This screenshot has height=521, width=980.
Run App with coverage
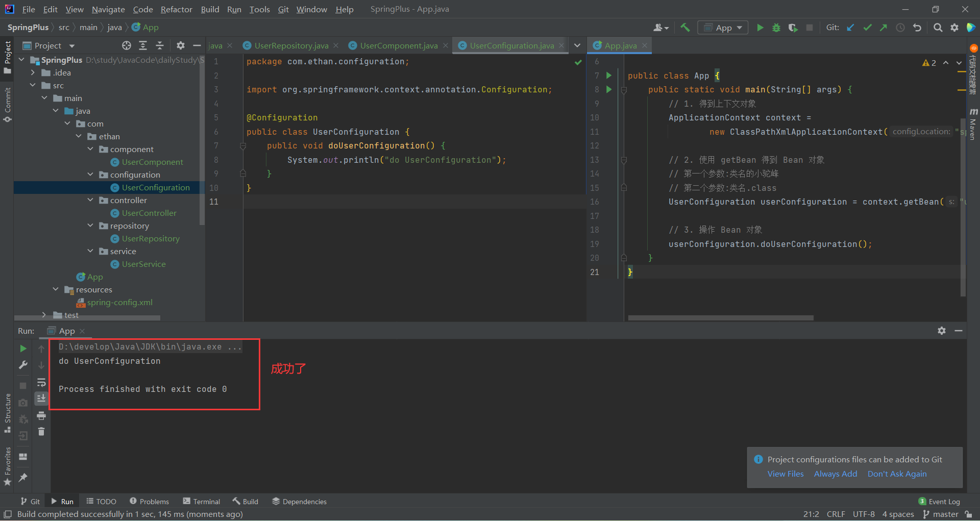793,28
